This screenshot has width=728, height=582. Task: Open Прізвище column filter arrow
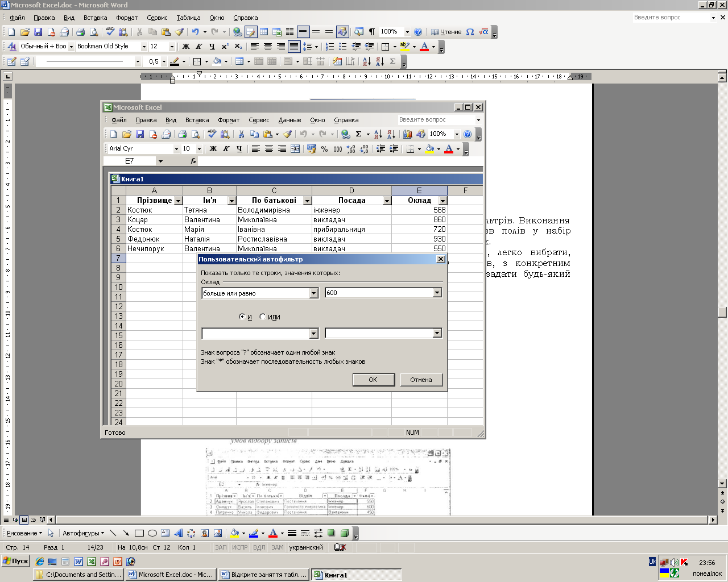click(x=178, y=201)
